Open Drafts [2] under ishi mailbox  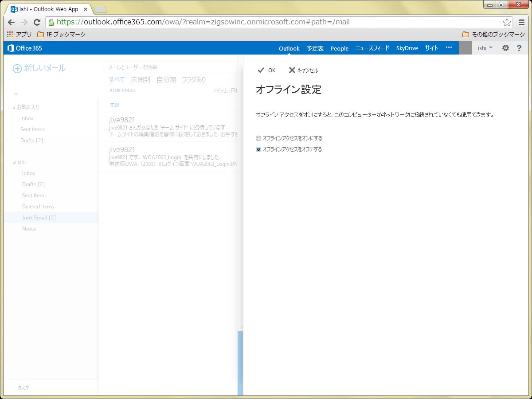[x=33, y=184]
